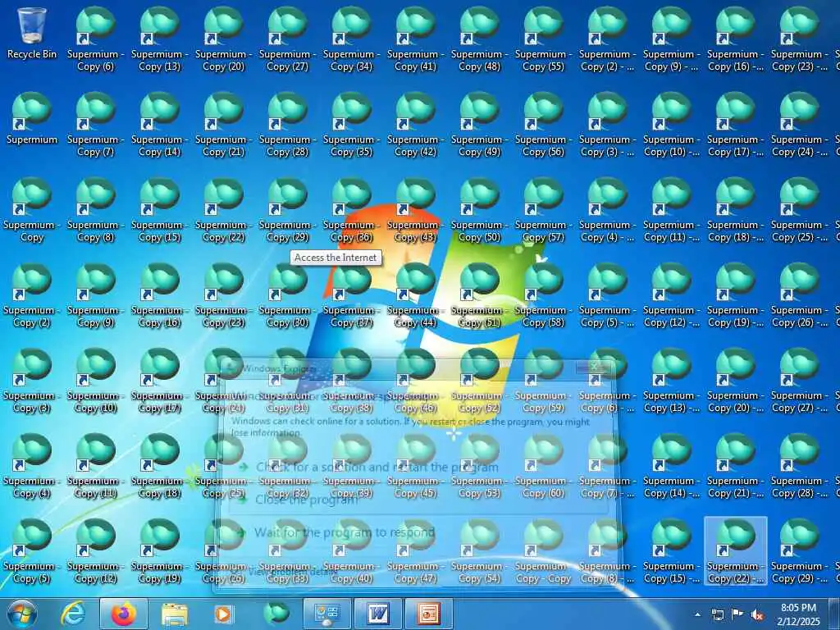Select the Supermium - Copy (31) shortcut
840x630 pixels.
tap(288, 381)
